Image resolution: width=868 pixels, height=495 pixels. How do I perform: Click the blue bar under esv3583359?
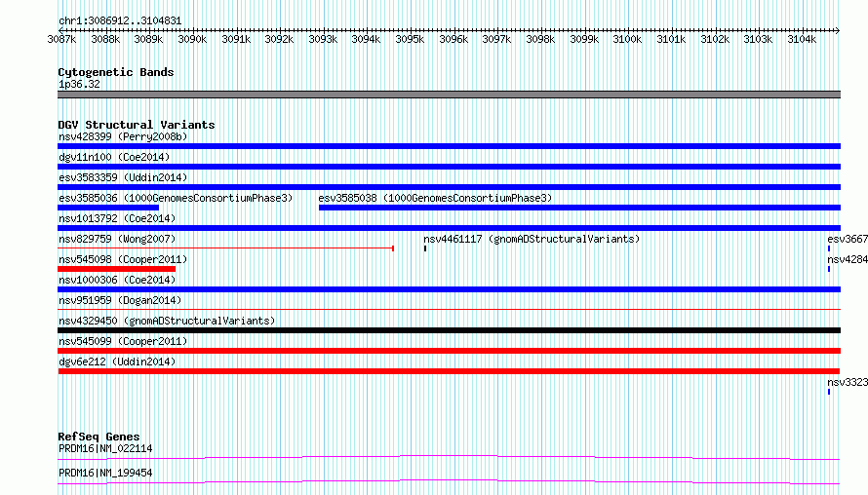[449, 187]
